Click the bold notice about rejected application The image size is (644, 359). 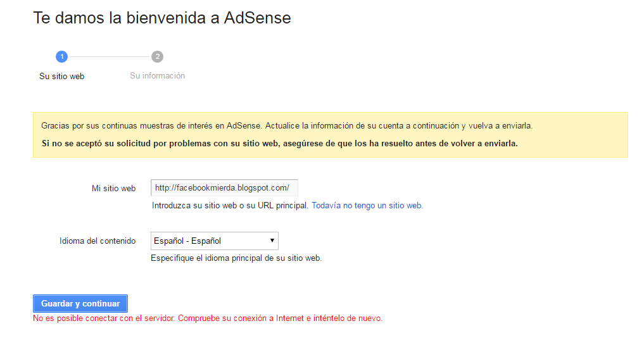click(x=280, y=143)
